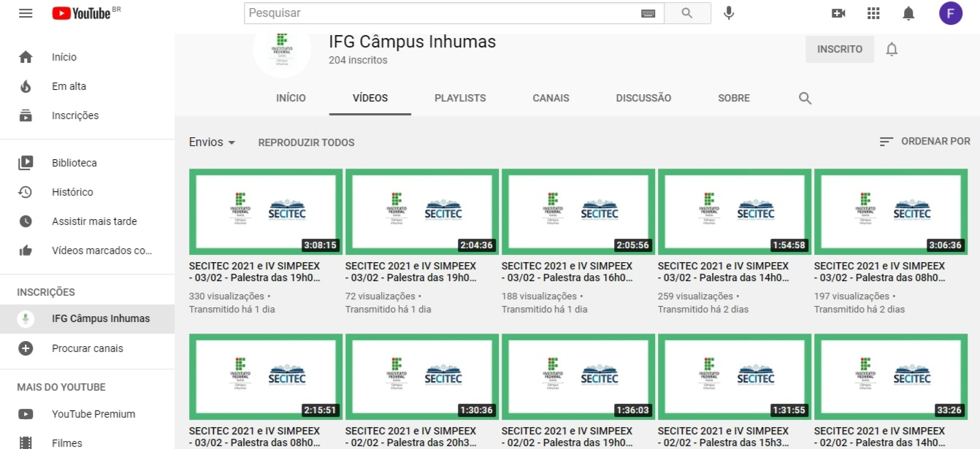Image resolution: width=980 pixels, height=449 pixels.
Task: Open Histórico in the sidebar
Action: (x=72, y=192)
